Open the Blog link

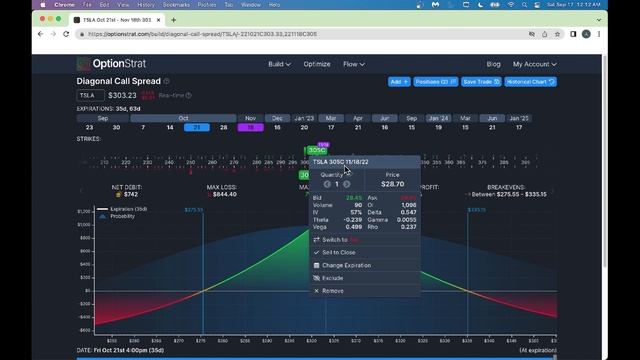(x=493, y=64)
